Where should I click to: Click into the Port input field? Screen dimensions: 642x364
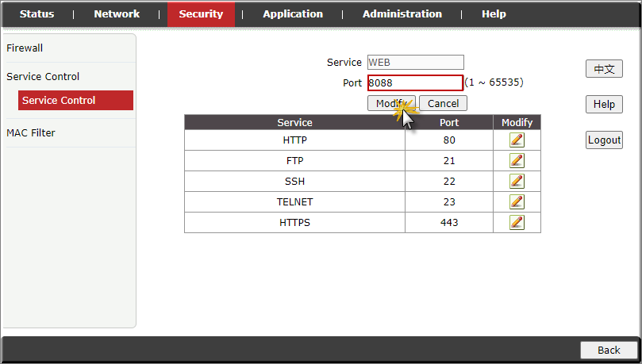pos(414,82)
